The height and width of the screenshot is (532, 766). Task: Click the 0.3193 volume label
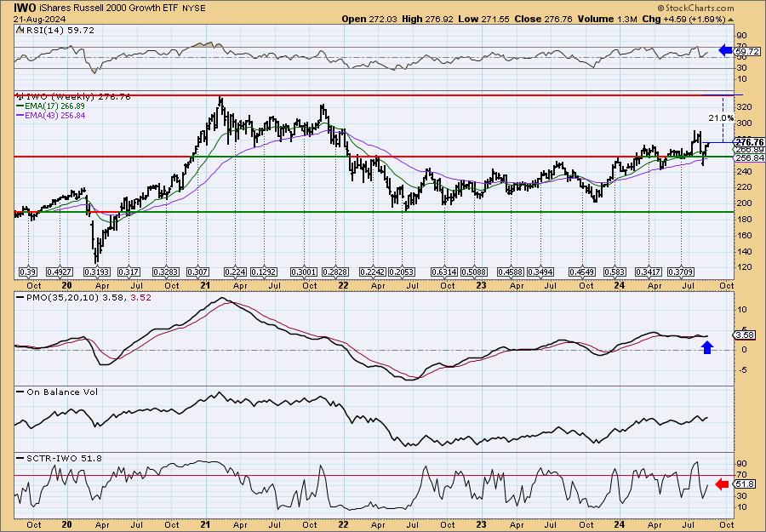click(97, 272)
